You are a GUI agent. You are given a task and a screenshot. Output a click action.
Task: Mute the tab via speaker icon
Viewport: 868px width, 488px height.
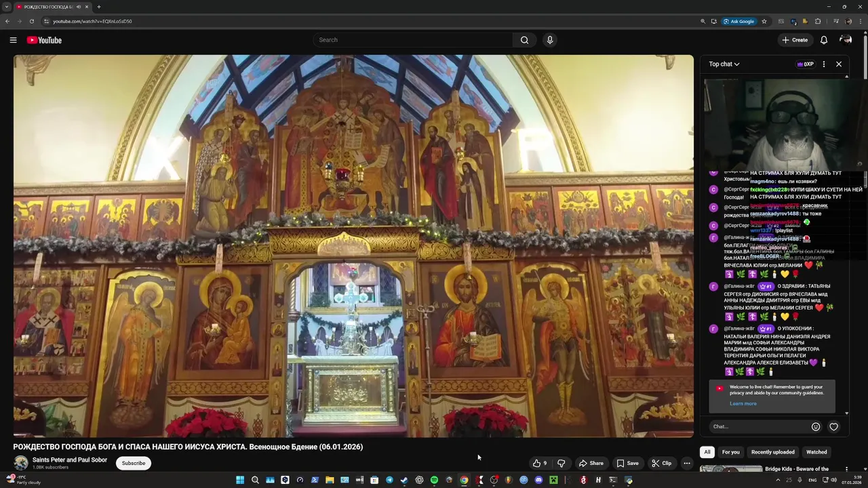coord(78,7)
